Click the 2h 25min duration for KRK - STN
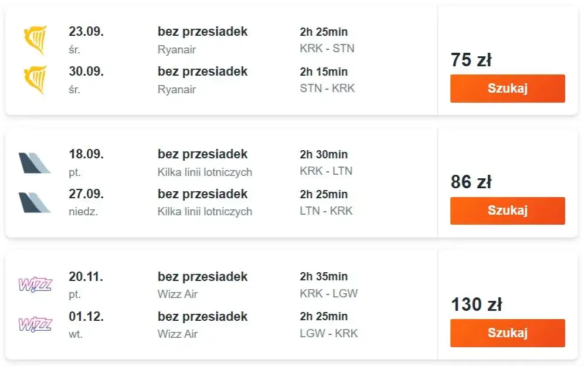The width and height of the screenshot is (588, 366). [x=322, y=32]
